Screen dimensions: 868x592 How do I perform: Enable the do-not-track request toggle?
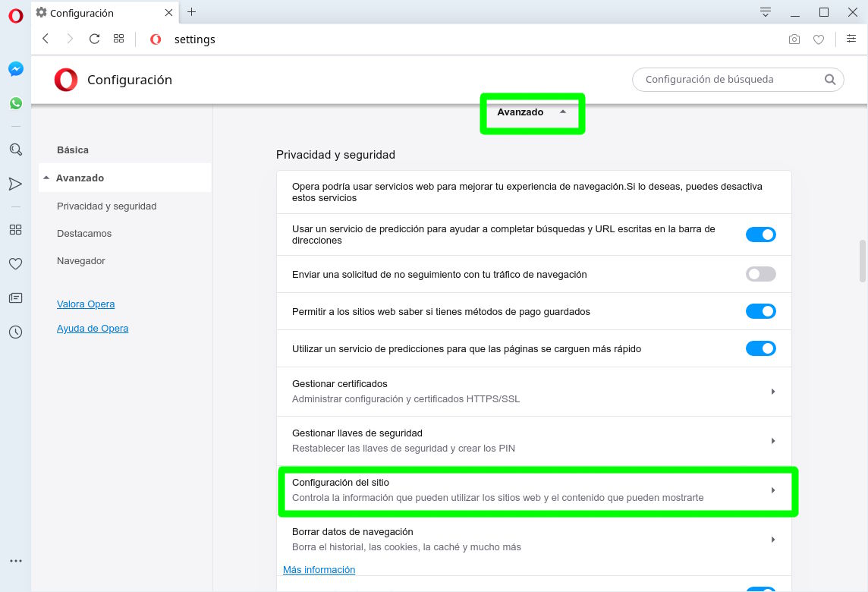[760, 274]
